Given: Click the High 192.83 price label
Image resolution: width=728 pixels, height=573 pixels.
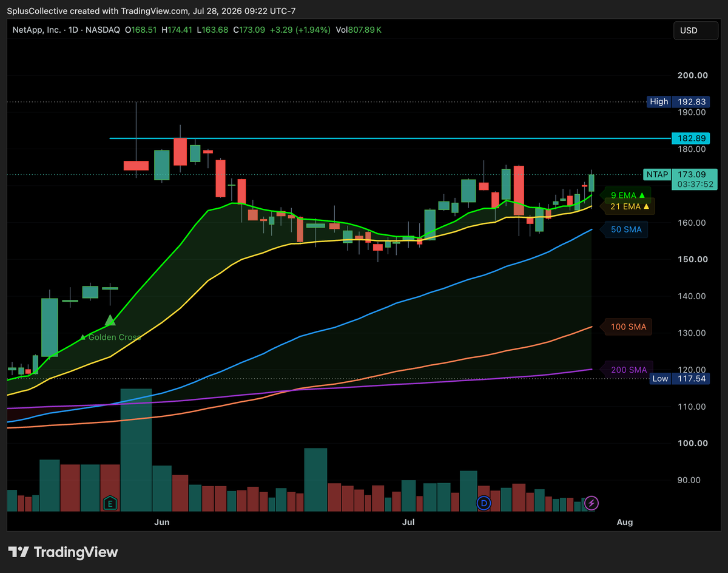Looking at the screenshot, I should (679, 102).
